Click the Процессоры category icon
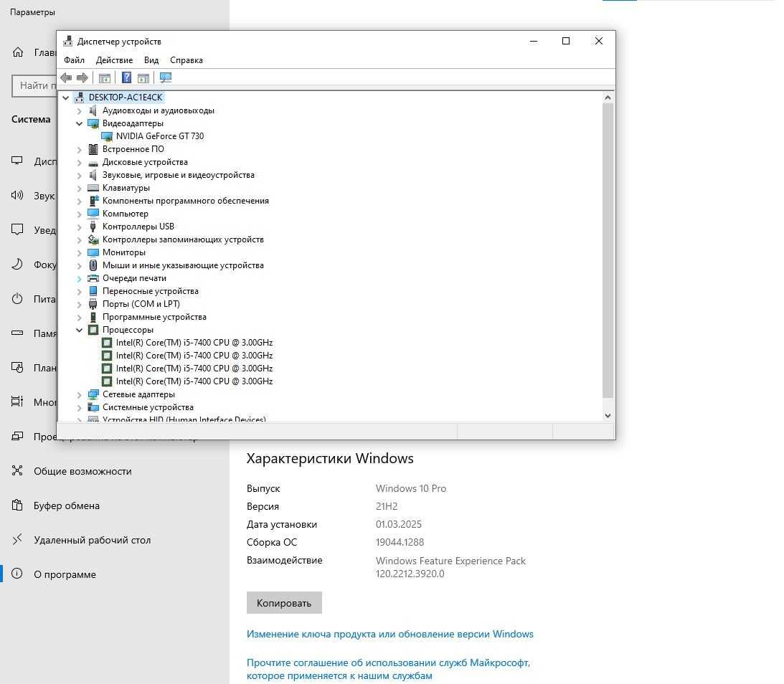The height and width of the screenshot is (684, 784). [93, 330]
